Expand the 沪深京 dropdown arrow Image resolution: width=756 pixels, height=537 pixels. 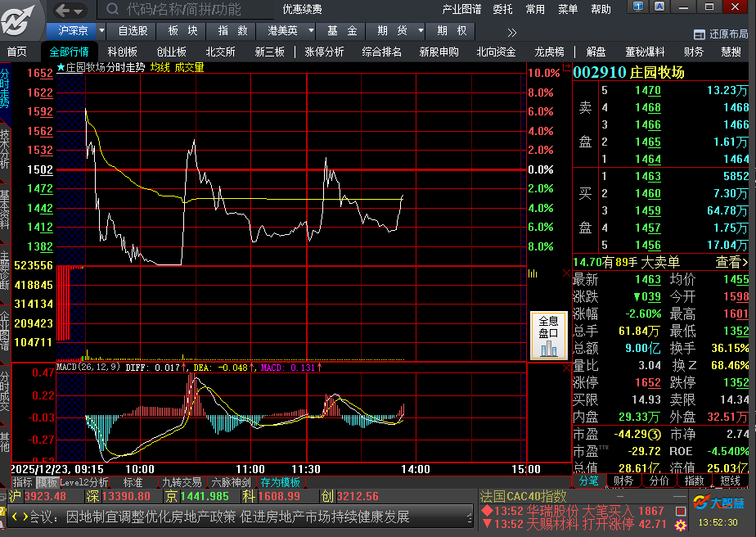(x=101, y=30)
